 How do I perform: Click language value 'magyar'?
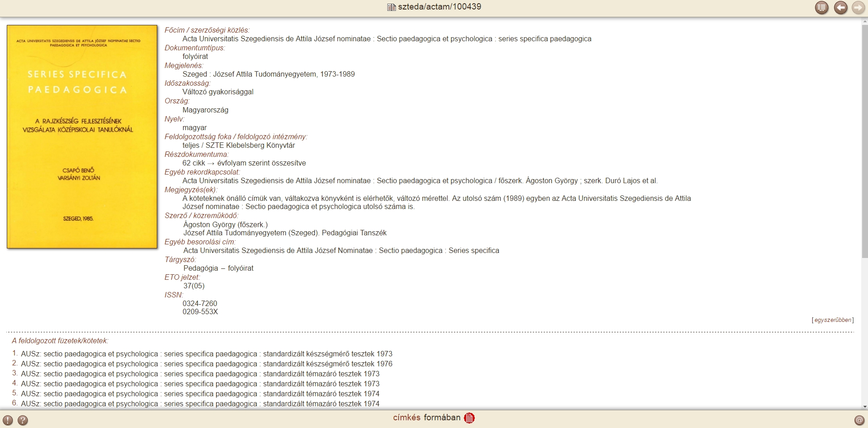coord(195,128)
